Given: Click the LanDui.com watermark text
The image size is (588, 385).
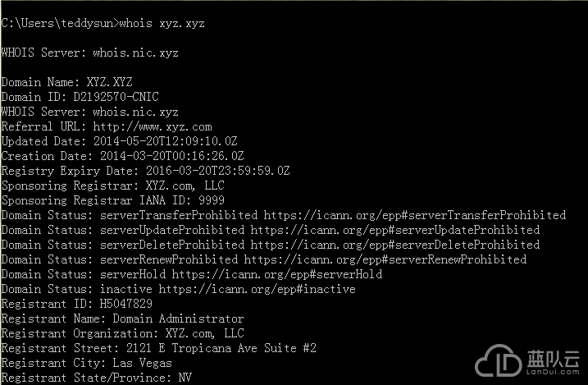Looking at the screenshot, I should [x=553, y=372].
